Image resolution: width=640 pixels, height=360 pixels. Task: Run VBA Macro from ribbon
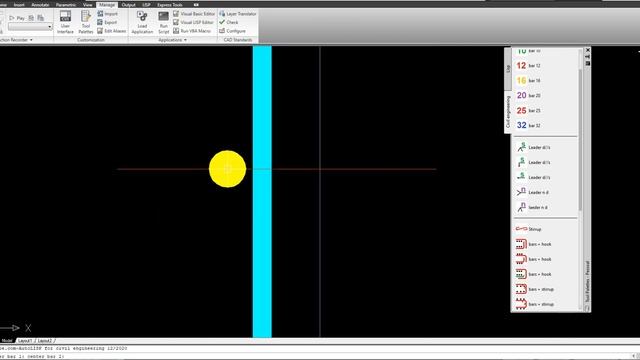[x=192, y=31]
